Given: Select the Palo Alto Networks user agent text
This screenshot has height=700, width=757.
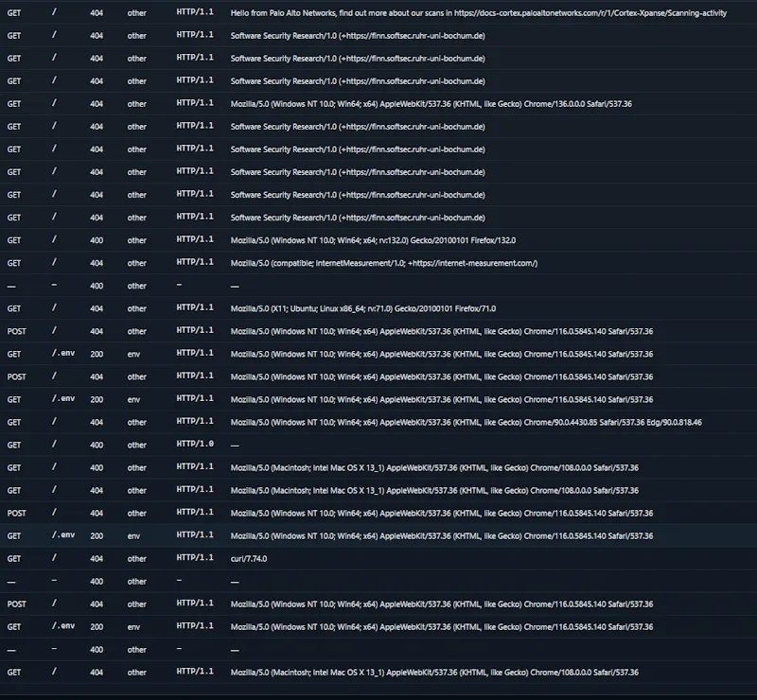Looking at the screenshot, I should click(x=479, y=13).
